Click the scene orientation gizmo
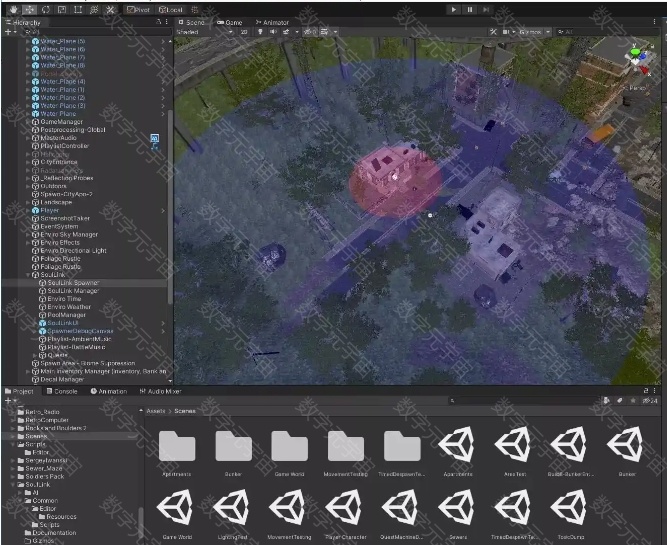 click(637, 60)
